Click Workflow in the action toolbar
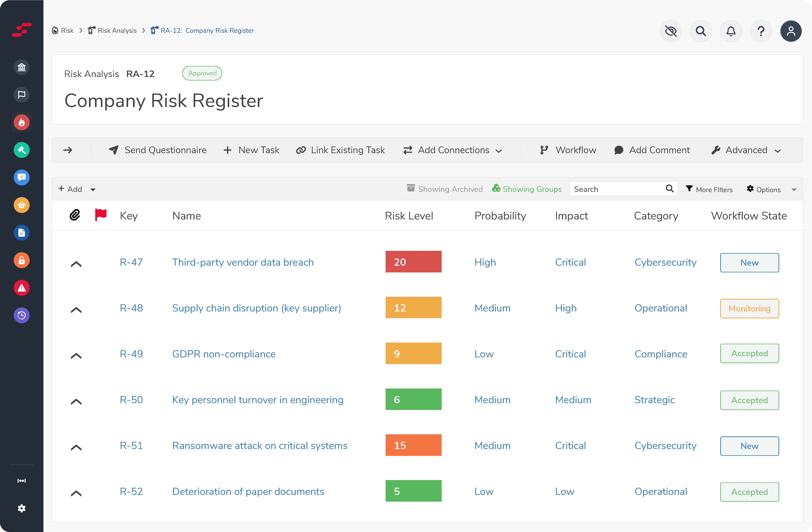Viewport: 812px width, 532px height. tap(568, 150)
